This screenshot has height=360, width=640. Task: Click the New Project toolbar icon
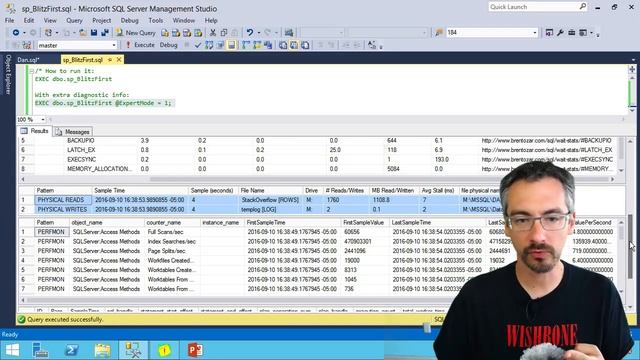coord(49,33)
